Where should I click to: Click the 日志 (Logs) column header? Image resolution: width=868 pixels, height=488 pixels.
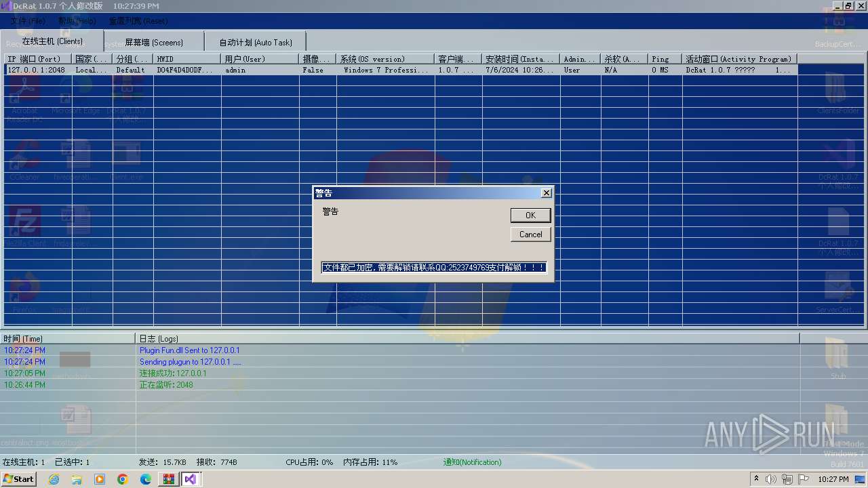point(468,338)
